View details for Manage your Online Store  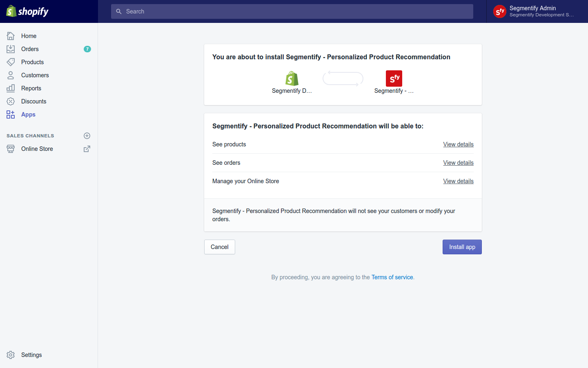[458, 181]
